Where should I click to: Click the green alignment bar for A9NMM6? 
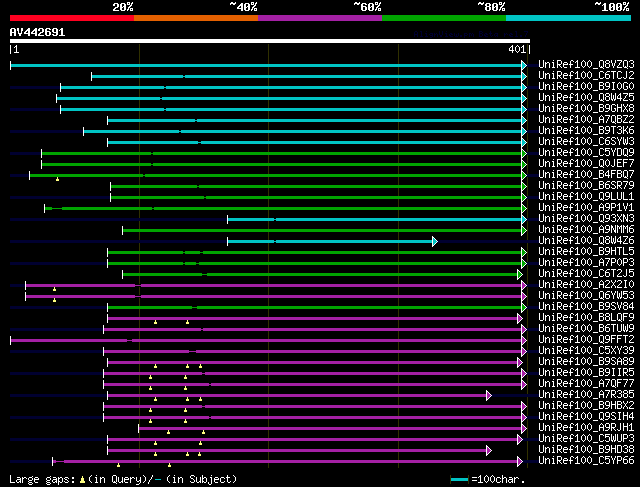pos(322,231)
